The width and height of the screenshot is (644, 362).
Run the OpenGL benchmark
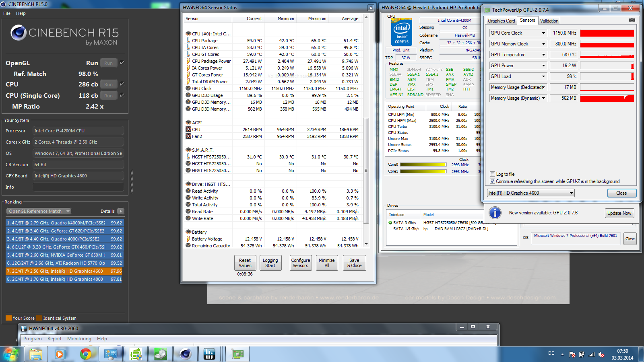pyautogui.click(x=108, y=63)
